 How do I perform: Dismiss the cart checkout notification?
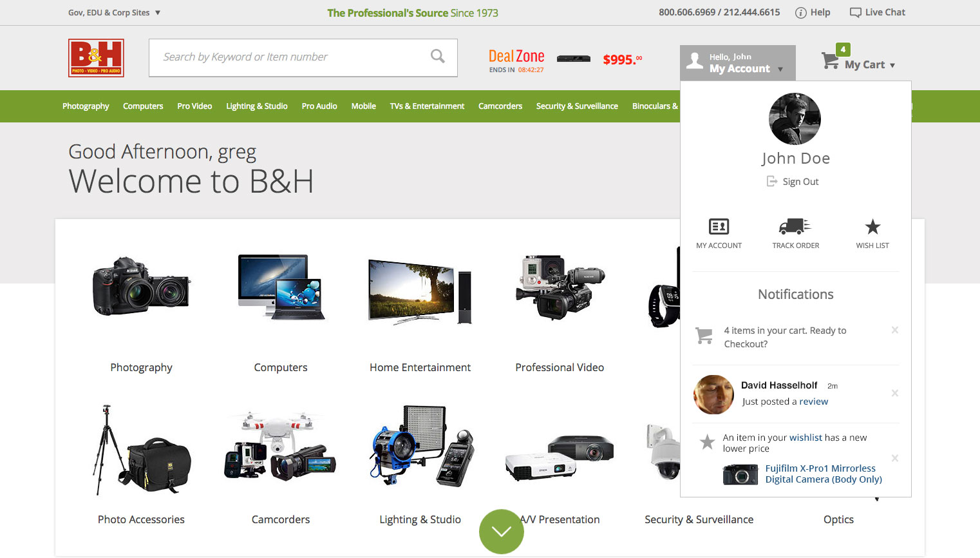[x=895, y=330]
